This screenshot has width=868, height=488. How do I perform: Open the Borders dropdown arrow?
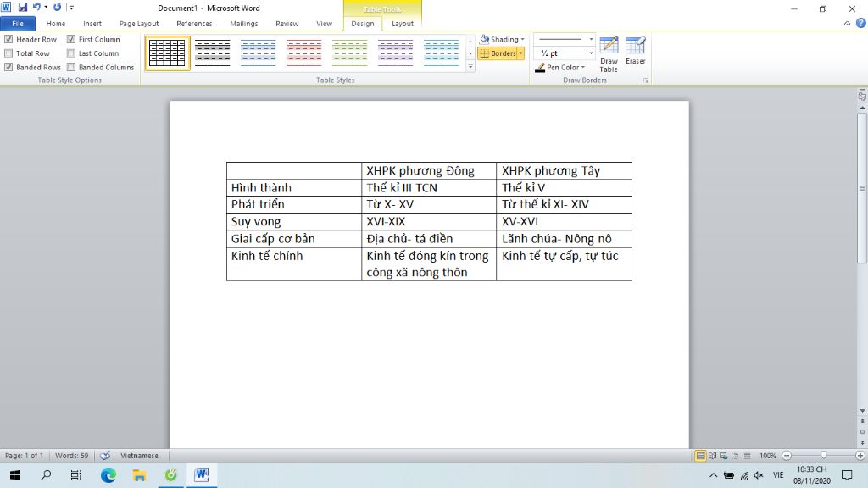click(x=521, y=53)
